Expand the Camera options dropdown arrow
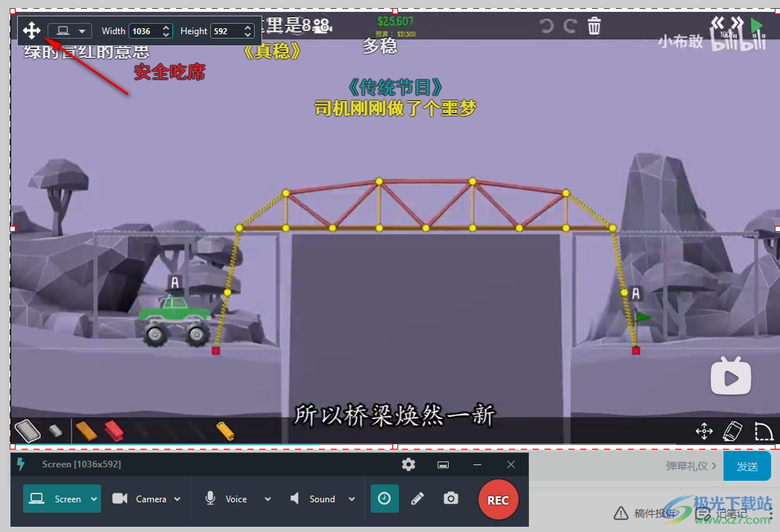Viewport: 780px width, 532px height. point(178,499)
